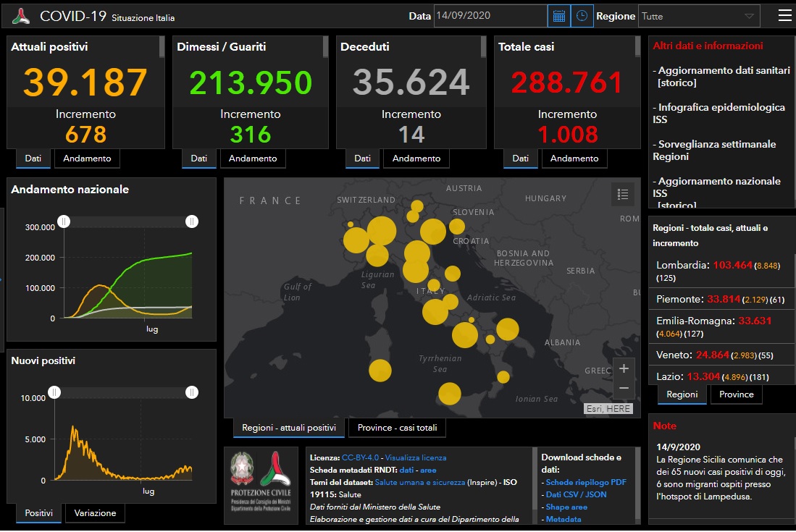Viewport: 796px width, 532px height.
Task: Click the clock time icon
Action: (582, 16)
